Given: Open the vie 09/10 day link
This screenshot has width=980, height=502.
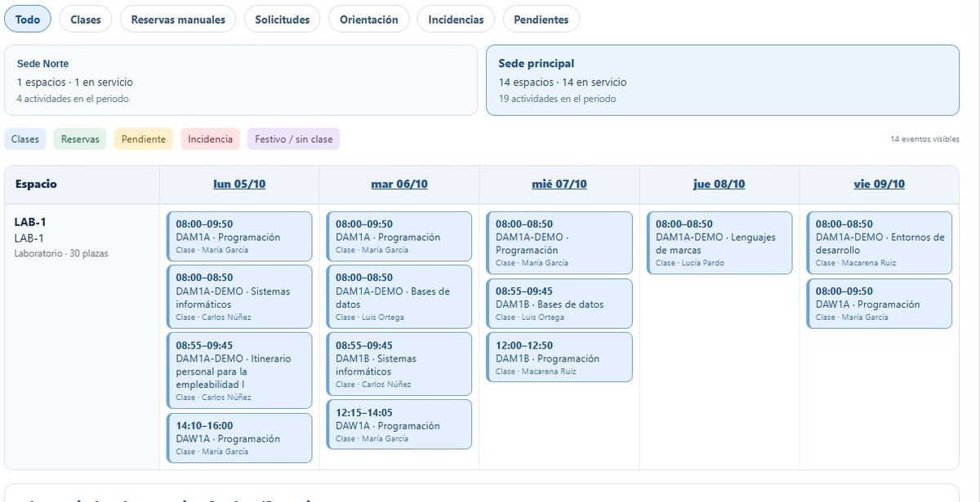Looking at the screenshot, I should pyautogui.click(x=880, y=184).
